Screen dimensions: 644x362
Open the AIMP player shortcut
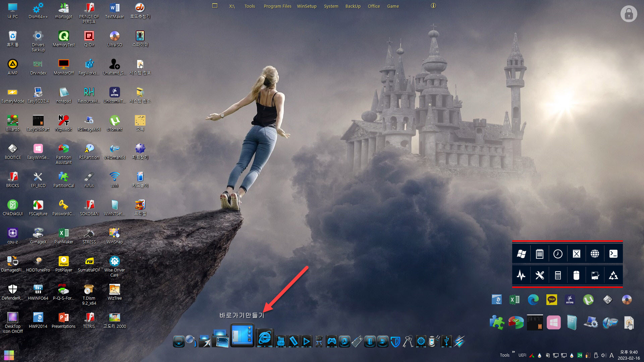click(12, 67)
